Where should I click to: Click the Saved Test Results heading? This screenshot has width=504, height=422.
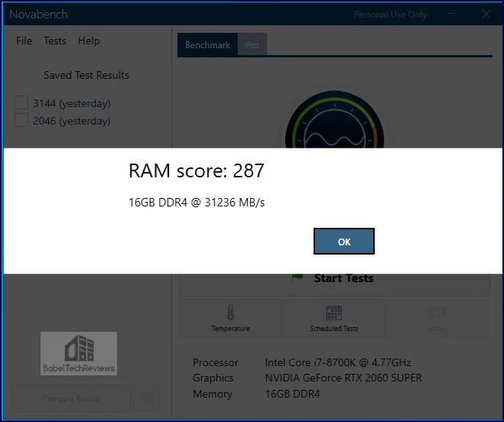(86, 75)
